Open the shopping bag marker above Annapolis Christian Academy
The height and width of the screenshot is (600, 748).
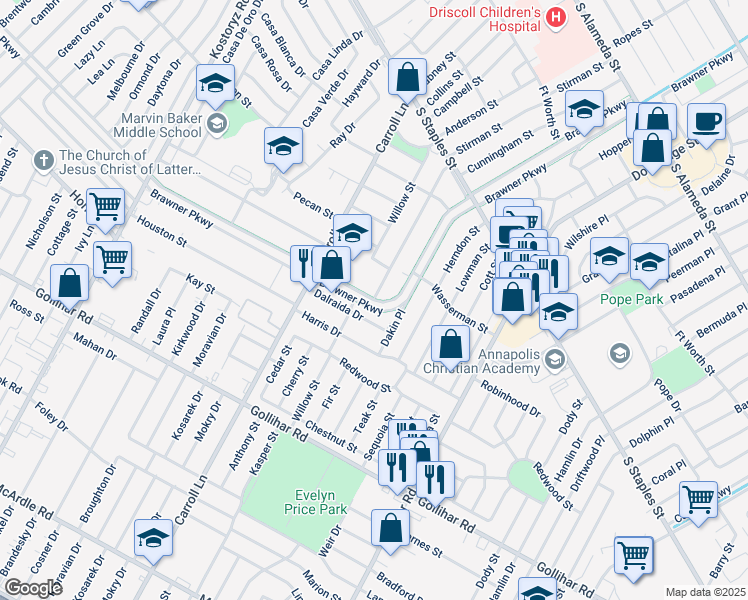tap(450, 345)
